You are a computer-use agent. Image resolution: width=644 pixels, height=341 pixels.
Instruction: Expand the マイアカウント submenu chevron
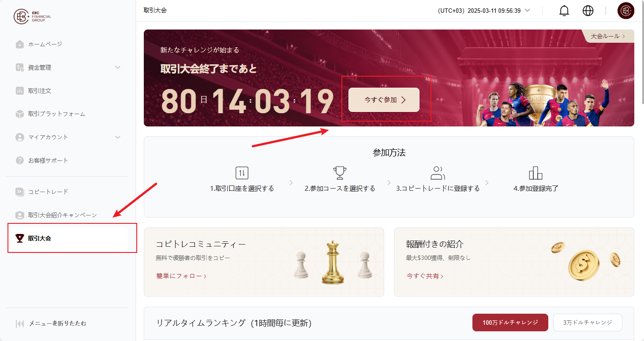[x=118, y=137]
